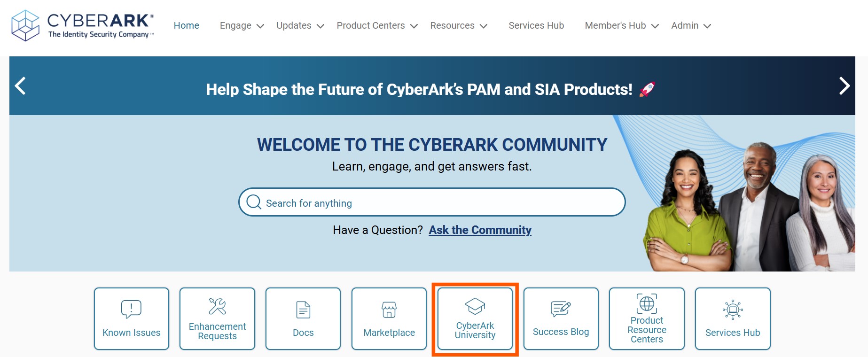This screenshot has width=868, height=357.
Task: Click the CyberArk logo
Action: pyautogui.click(x=83, y=25)
